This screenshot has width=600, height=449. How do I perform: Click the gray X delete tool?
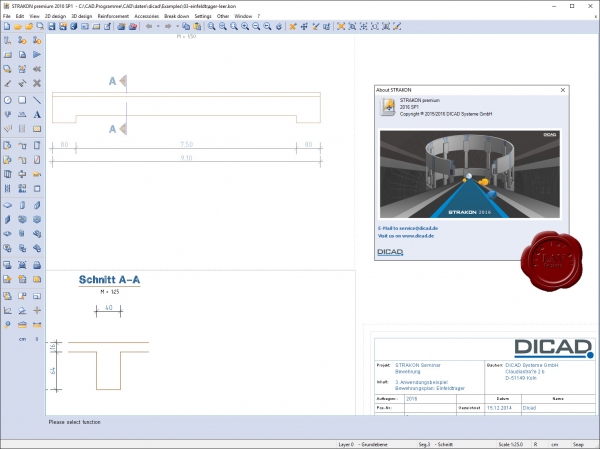(37, 83)
